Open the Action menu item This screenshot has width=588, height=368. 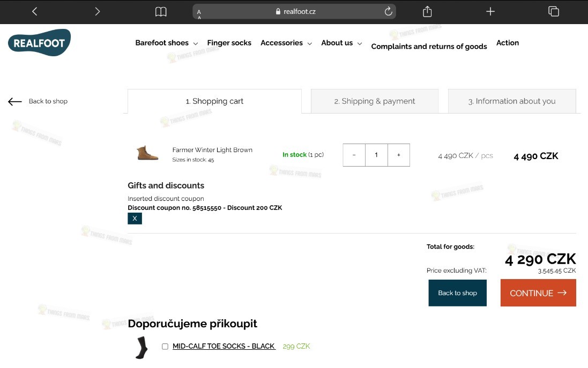click(x=508, y=43)
